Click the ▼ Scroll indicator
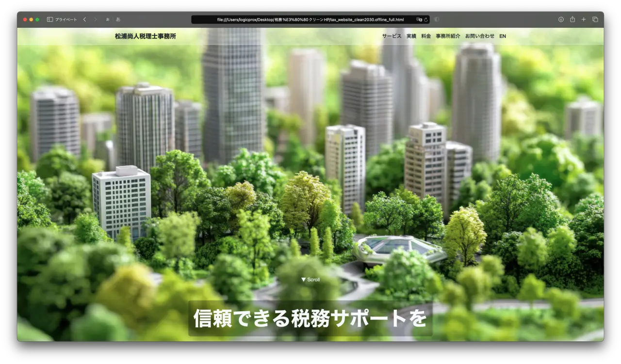 point(310,280)
